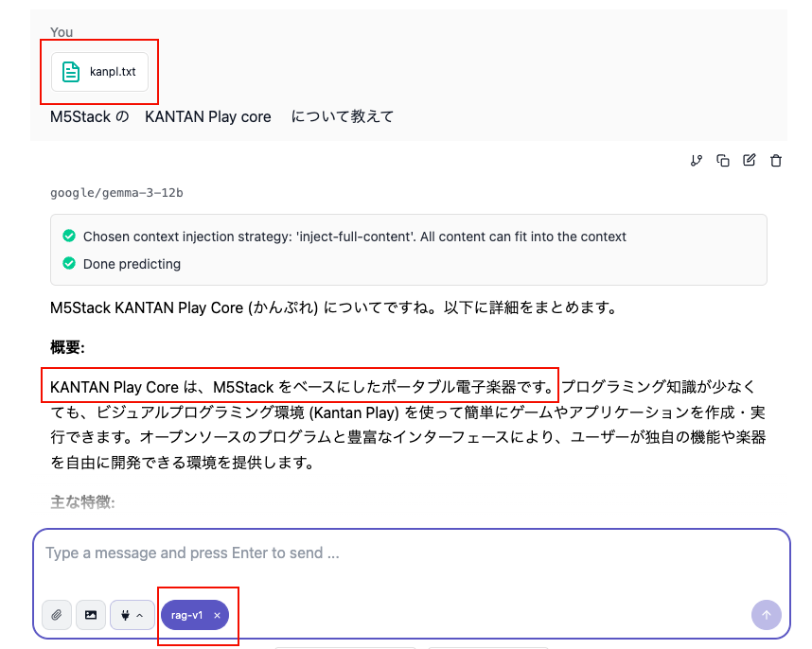Click the paperclip attach file icon
The height and width of the screenshot is (649, 812).
57,615
